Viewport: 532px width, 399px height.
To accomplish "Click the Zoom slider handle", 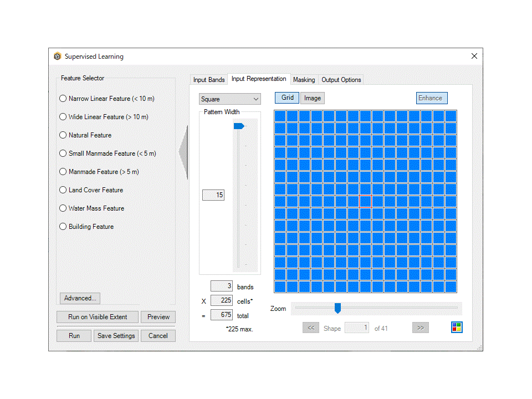I will pyautogui.click(x=337, y=308).
